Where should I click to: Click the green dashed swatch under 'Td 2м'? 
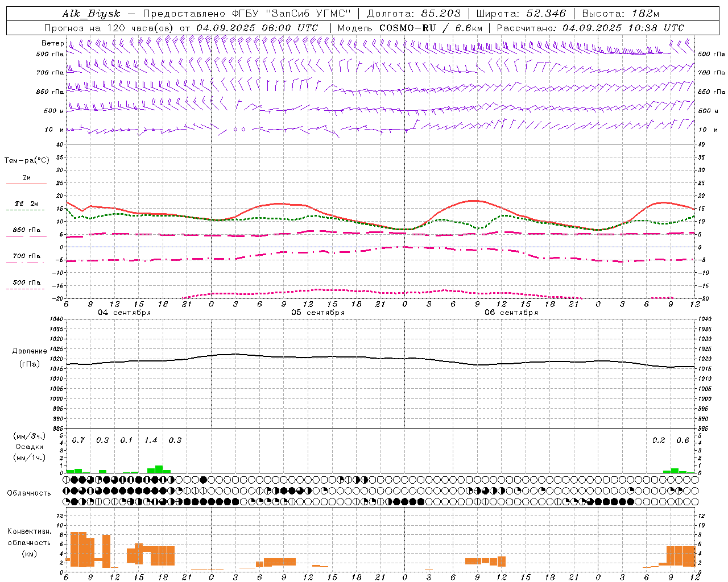pyautogui.click(x=26, y=210)
